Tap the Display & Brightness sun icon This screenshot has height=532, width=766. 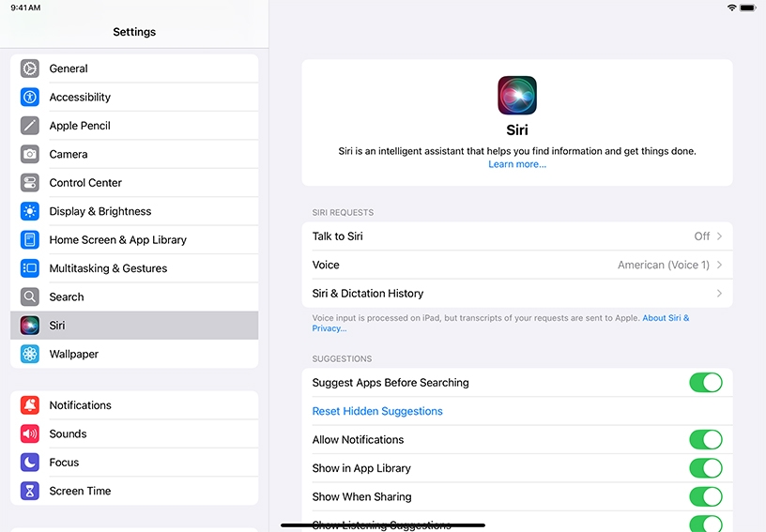click(x=30, y=211)
